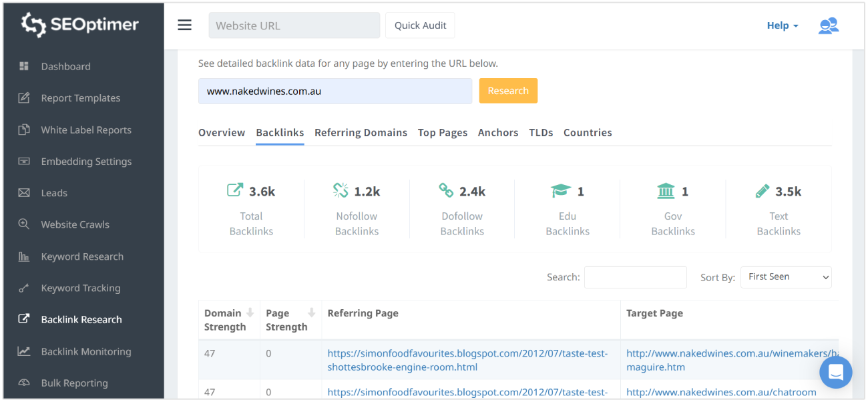
Task: Click the Leads envelope icon
Action: tap(23, 192)
